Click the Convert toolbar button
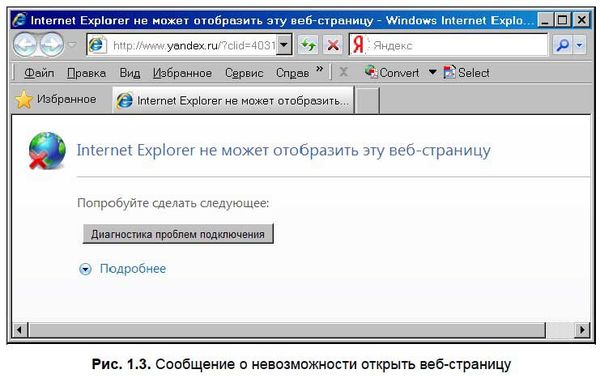The image size is (600, 378). pos(392,72)
